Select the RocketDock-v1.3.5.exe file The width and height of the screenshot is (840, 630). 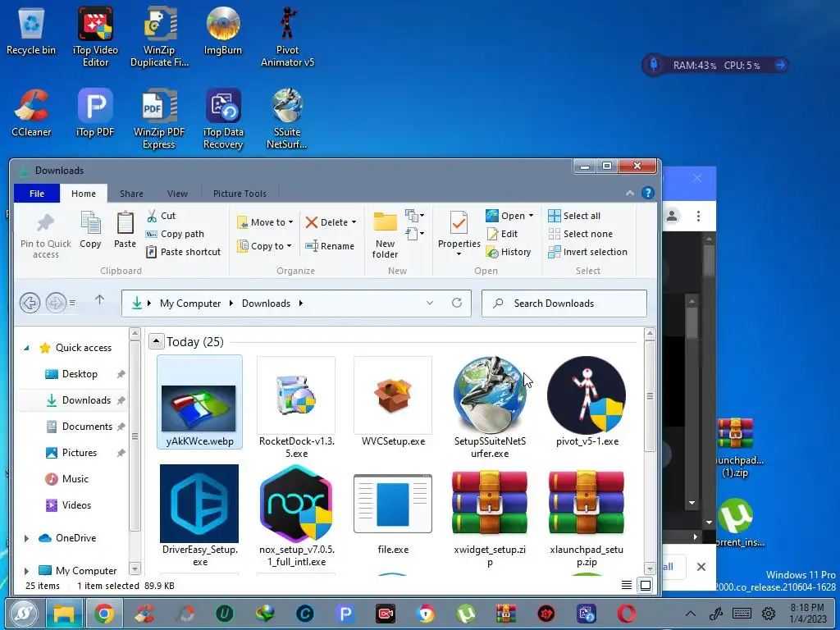pyautogui.click(x=296, y=409)
